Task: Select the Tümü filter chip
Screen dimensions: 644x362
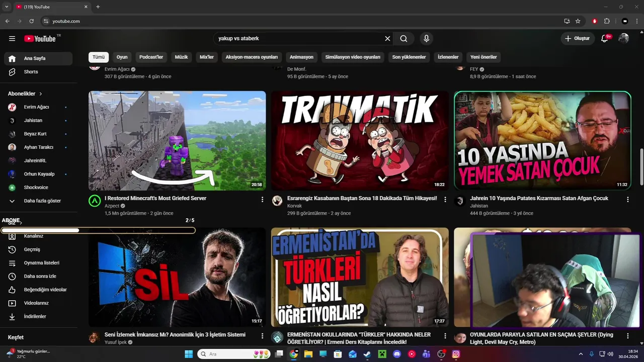Action: pos(99,57)
